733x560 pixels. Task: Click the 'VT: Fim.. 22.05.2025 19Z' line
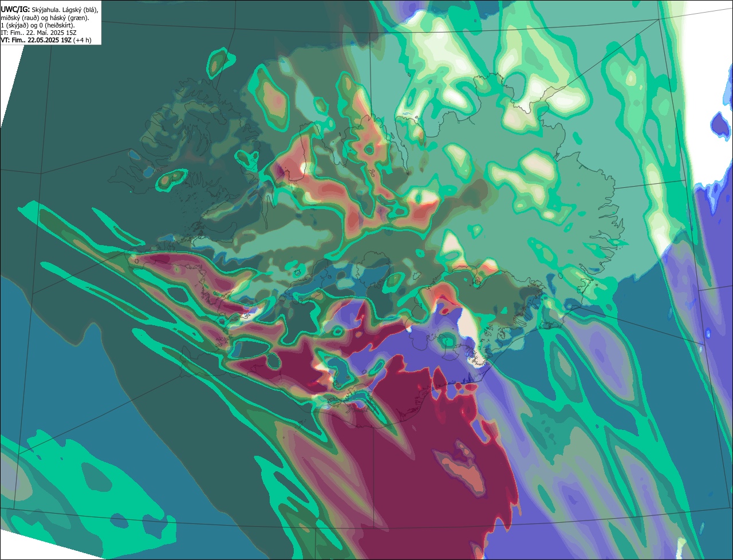tap(36, 40)
